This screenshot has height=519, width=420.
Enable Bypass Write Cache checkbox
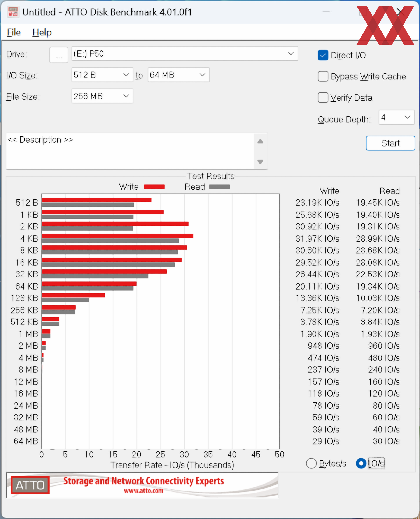click(323, 76)
